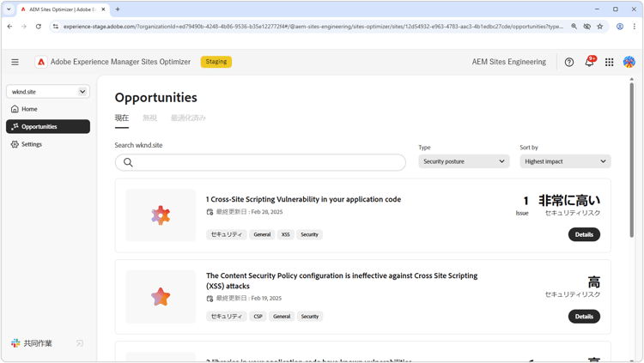Click the 共同作業 collaboration link
The width and height of the screenshot is (644, 363).
[38, 343]
